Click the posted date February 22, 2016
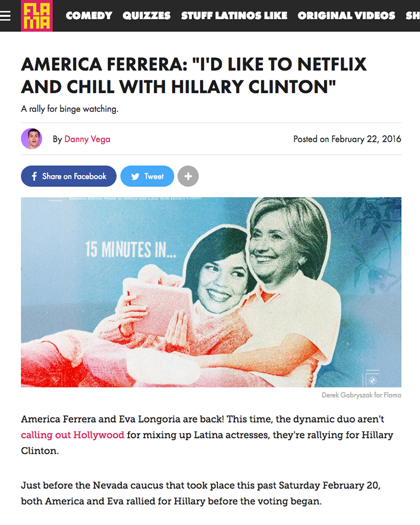The width and height of the screenshot is (420, 525). 347,139
